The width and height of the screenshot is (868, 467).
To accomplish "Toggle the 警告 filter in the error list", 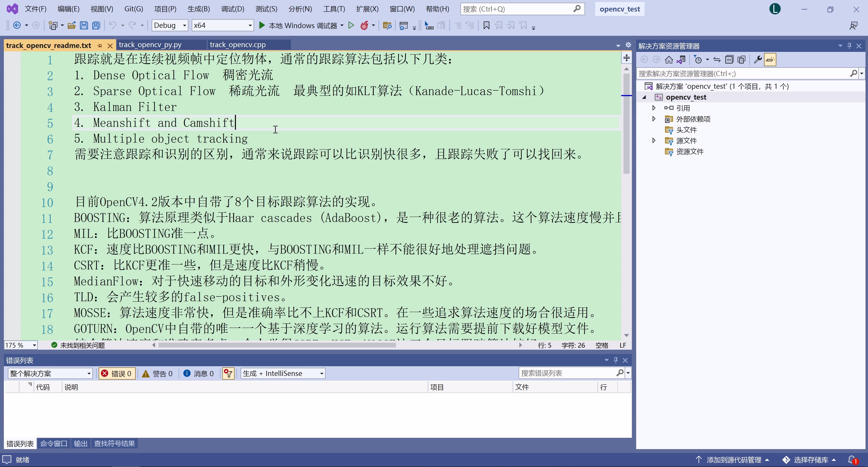I will [x=157, y=373].
